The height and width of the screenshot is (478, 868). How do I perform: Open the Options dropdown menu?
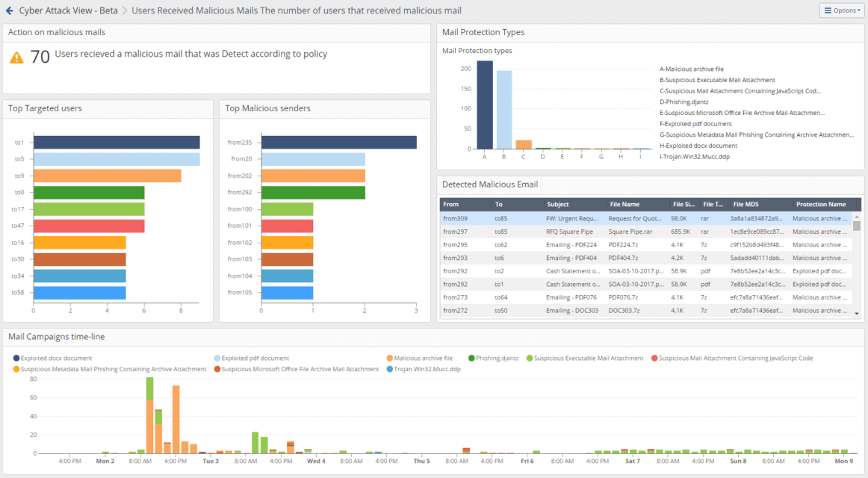point(841,10)
